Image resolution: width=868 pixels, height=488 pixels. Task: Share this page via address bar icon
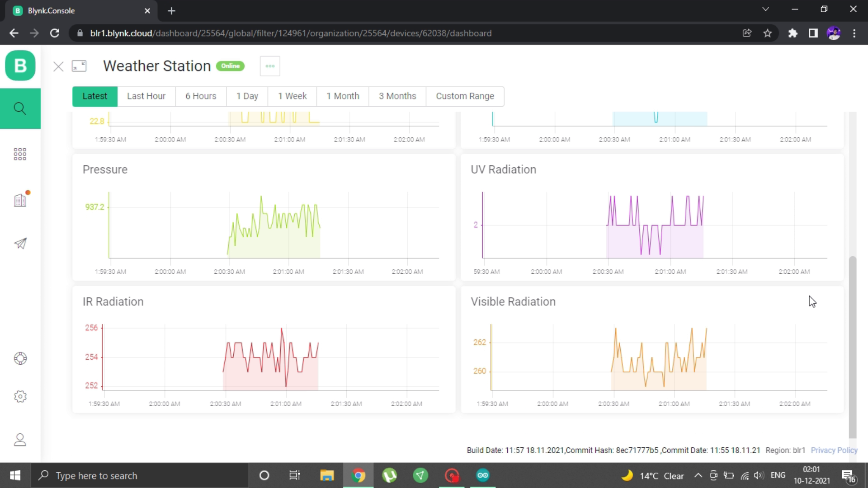[747, 33]
